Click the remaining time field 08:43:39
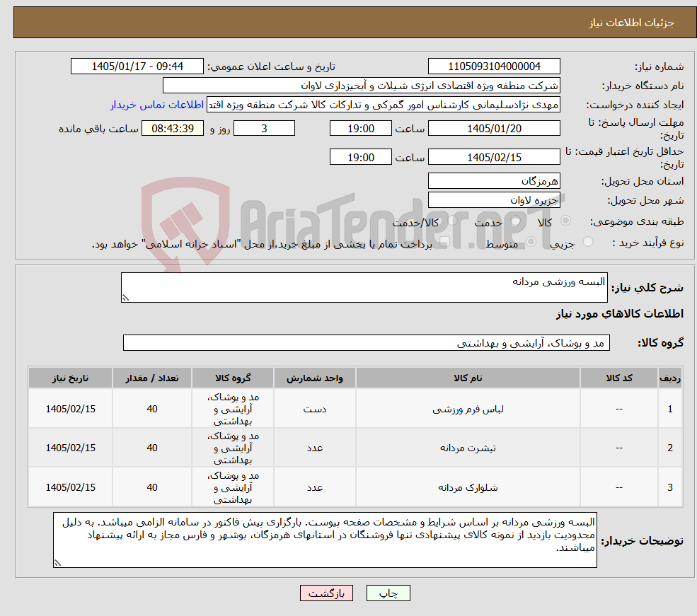The height and width of the screenshot is (616, 697). (173, 128)
